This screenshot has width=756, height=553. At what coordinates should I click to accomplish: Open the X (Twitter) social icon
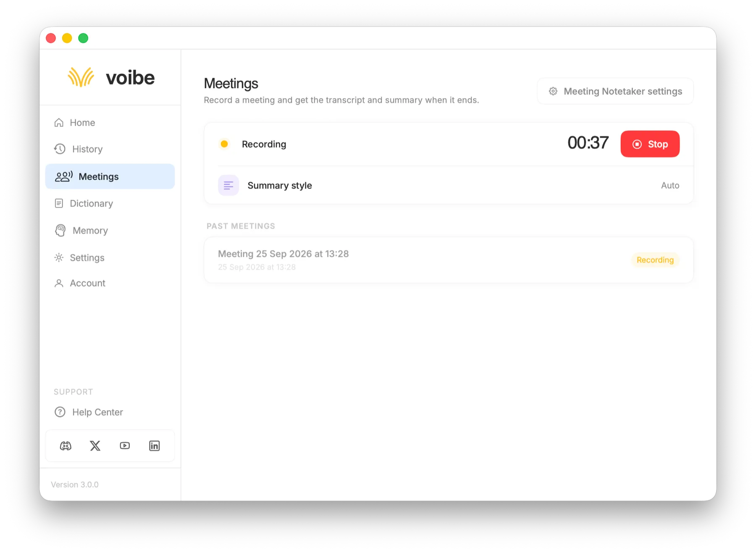point(95,446)
